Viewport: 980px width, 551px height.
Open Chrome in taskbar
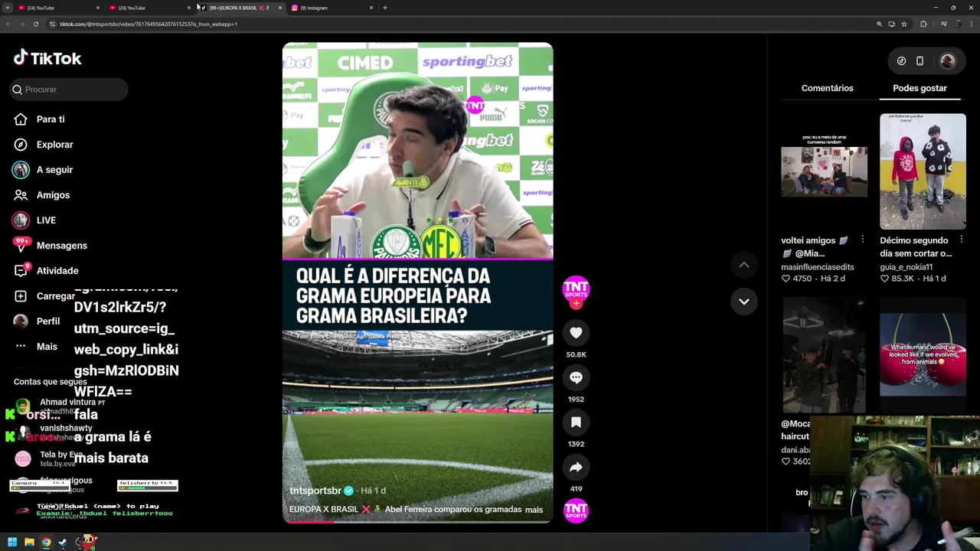coord(46,543)
